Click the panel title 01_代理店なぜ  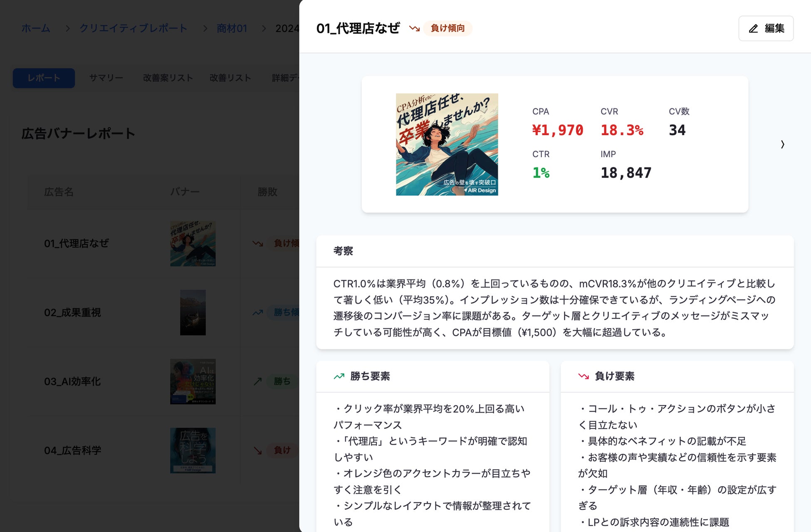(358, 28)
